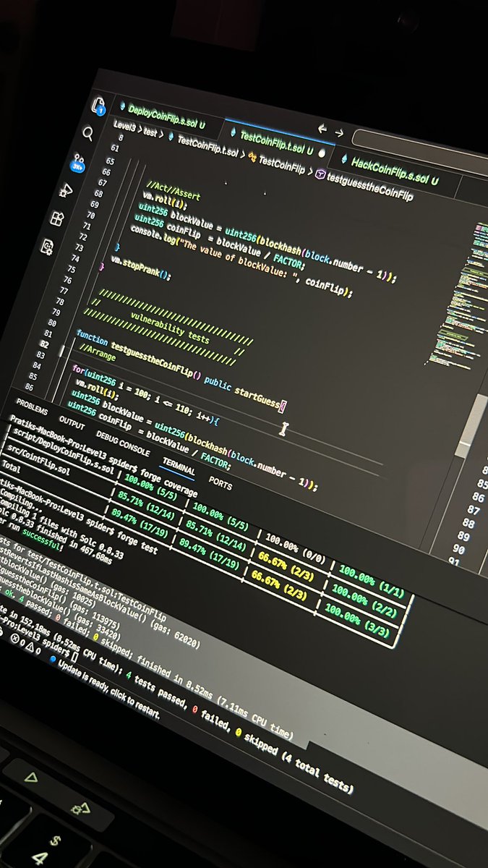The image size is (488, 868).
Task: Open the Extensions view in activity bar
Action: (x=57, y=218)
